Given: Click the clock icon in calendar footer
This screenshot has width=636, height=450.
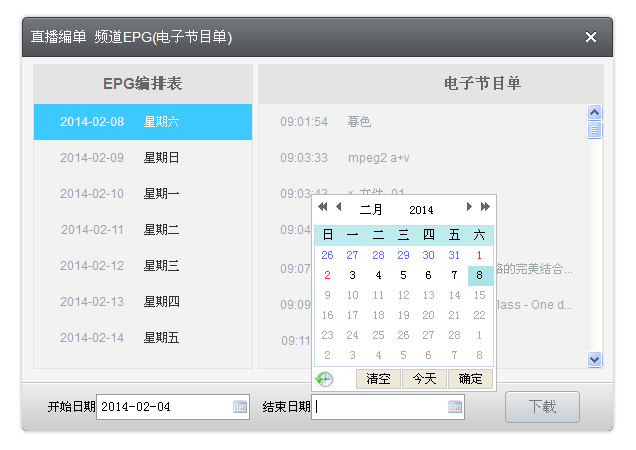Looking at the screenshot, I should [324, 379].
